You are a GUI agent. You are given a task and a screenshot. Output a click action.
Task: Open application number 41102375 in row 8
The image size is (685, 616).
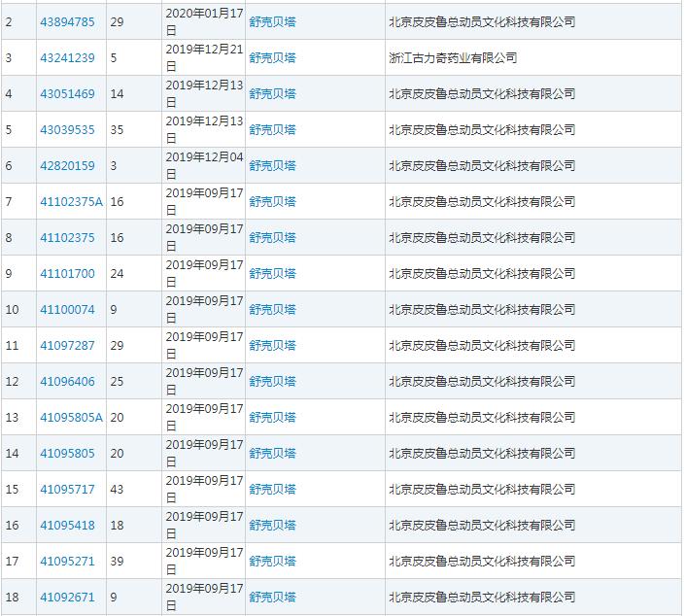click(67, 238)
